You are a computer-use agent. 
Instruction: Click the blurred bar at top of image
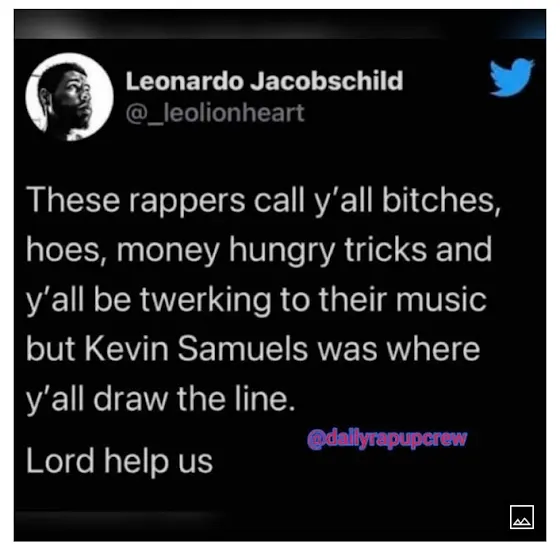pyautogui.click(x=280, y=24)
